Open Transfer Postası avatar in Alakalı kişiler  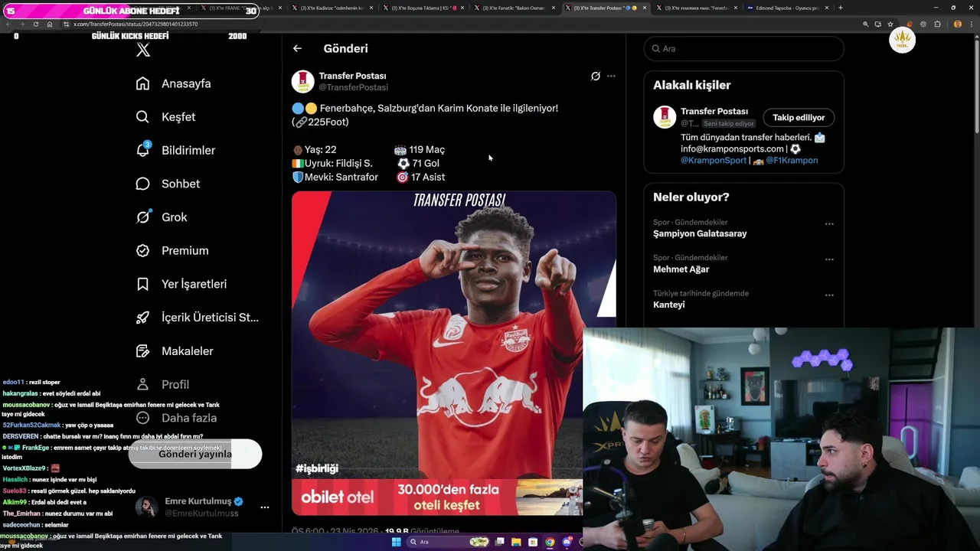coord(665,117)
